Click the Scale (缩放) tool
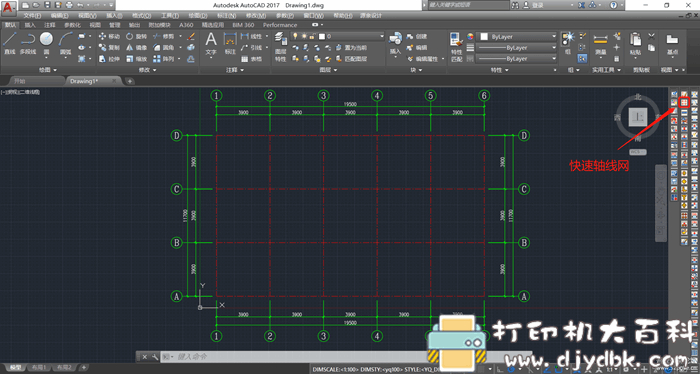 coord(136,58)
